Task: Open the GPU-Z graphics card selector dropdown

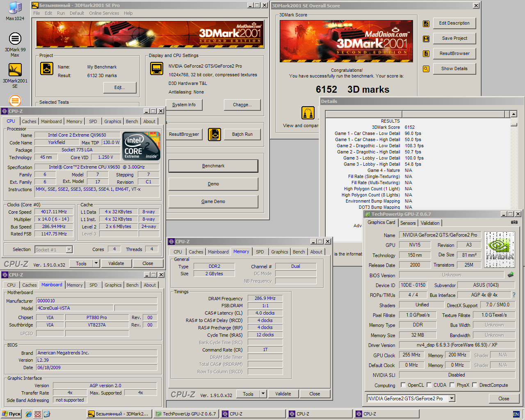Action: (x=452, y=398)
